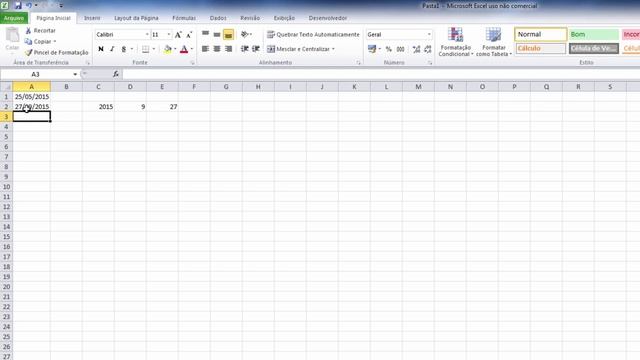Align text to top of cell

(x=205, y=35)
